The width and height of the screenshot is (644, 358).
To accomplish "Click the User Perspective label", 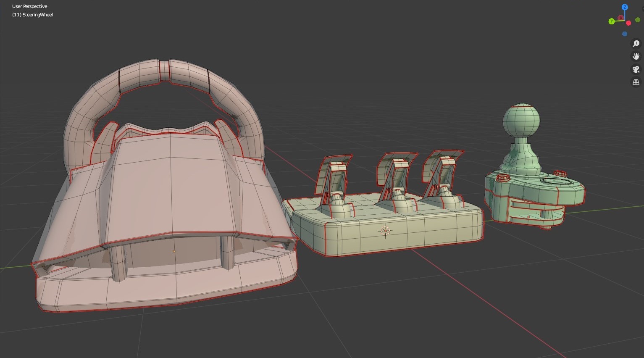I will pyautogui.click(x=29, y=6).
